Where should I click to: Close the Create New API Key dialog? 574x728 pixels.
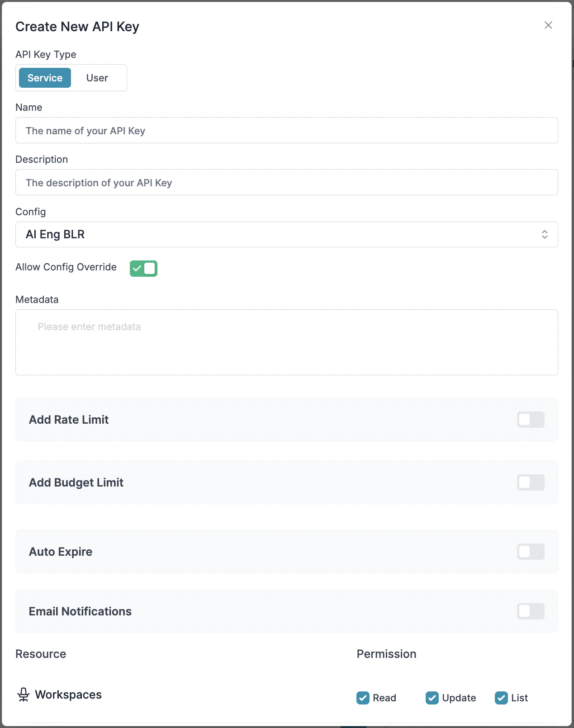click(548, 25)
